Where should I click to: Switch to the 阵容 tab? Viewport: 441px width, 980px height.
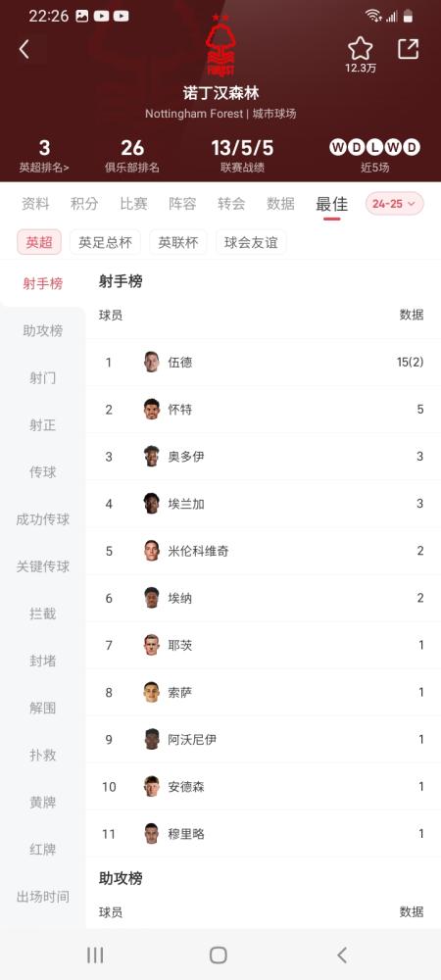[x=182, y=204]
